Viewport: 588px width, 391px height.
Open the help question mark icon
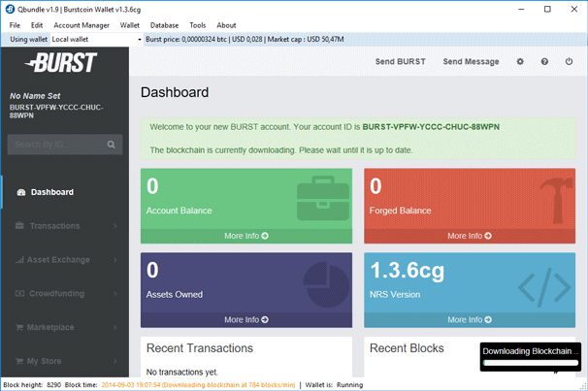coord(544,61)
